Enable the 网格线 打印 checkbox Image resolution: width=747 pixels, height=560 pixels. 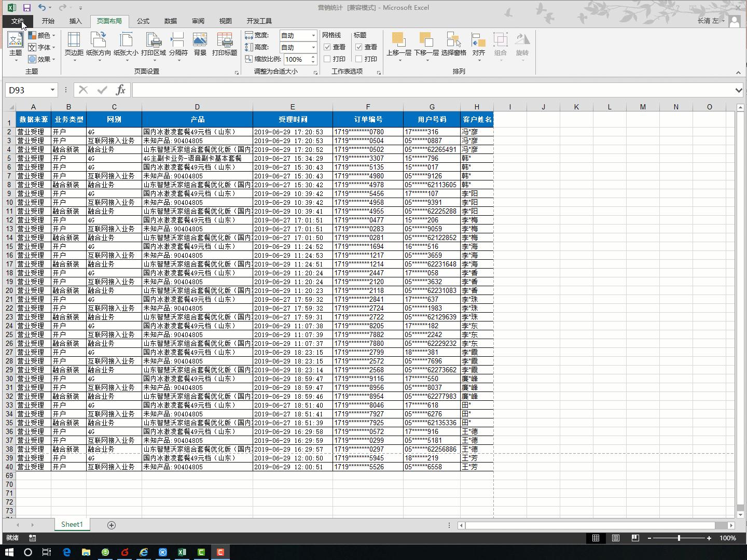tap(327, 59)
